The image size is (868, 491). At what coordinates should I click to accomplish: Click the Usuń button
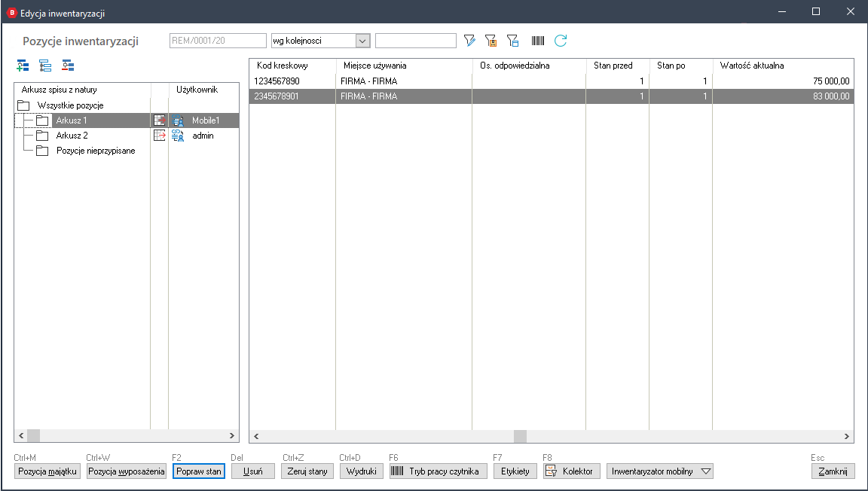coord(253,471)
